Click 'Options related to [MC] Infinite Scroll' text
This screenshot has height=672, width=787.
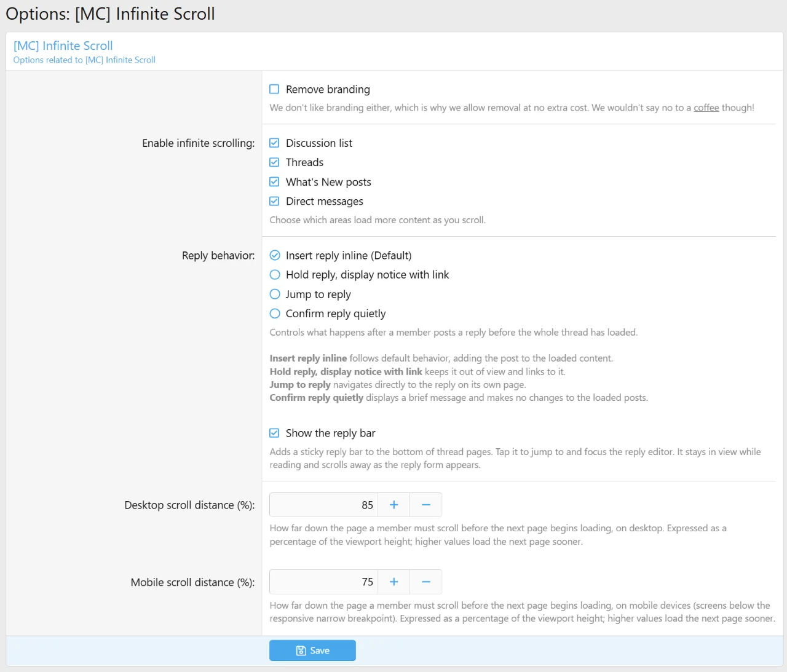(84, 60)
